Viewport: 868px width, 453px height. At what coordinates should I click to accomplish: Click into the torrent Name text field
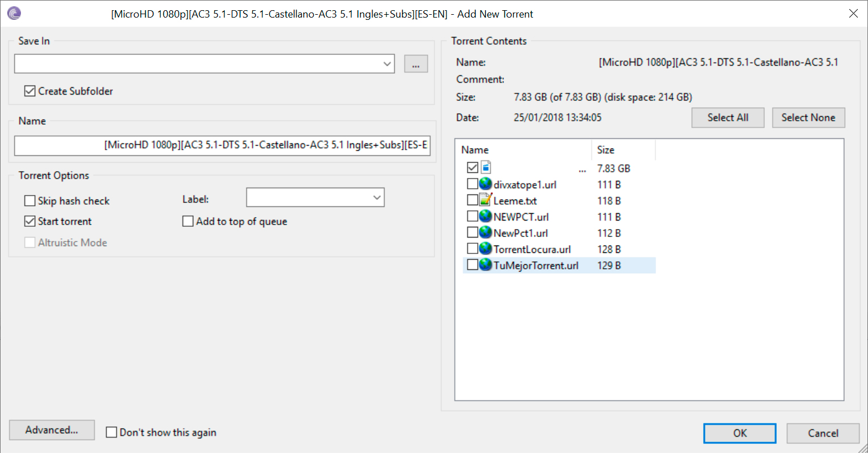tap(222, 145)
